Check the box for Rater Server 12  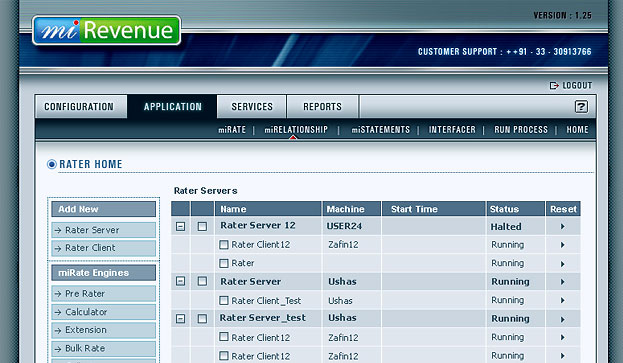point(202,226)
